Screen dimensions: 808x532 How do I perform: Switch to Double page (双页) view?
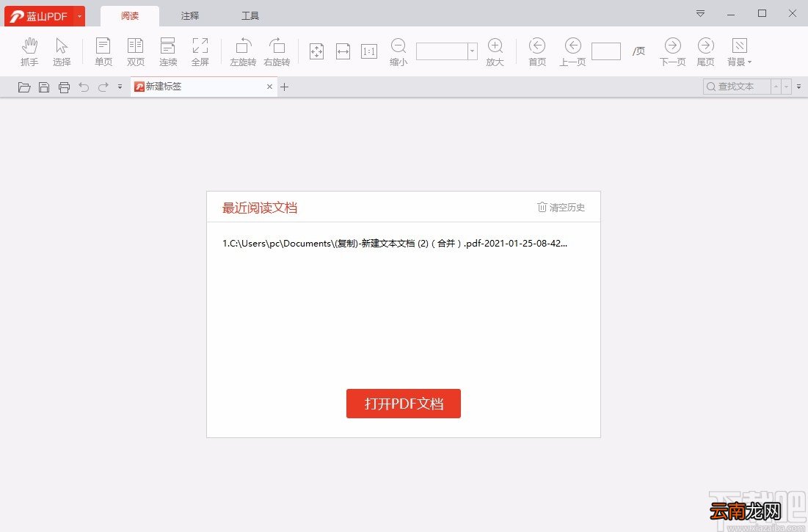pos(136,51)
